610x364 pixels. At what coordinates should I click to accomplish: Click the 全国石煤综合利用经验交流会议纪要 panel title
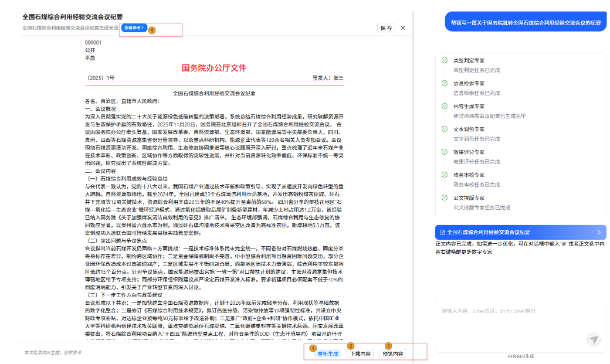pos(73,17)
